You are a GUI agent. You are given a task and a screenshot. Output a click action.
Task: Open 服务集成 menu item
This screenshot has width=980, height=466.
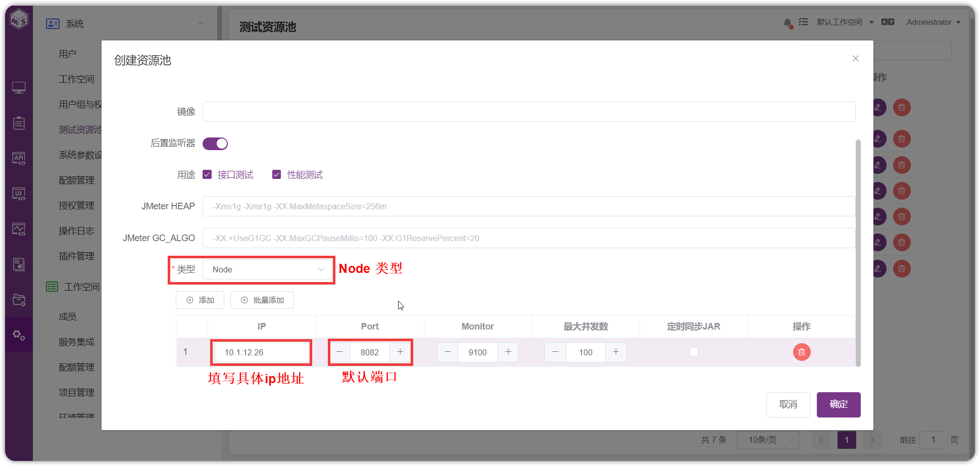[x=76, y=342]
